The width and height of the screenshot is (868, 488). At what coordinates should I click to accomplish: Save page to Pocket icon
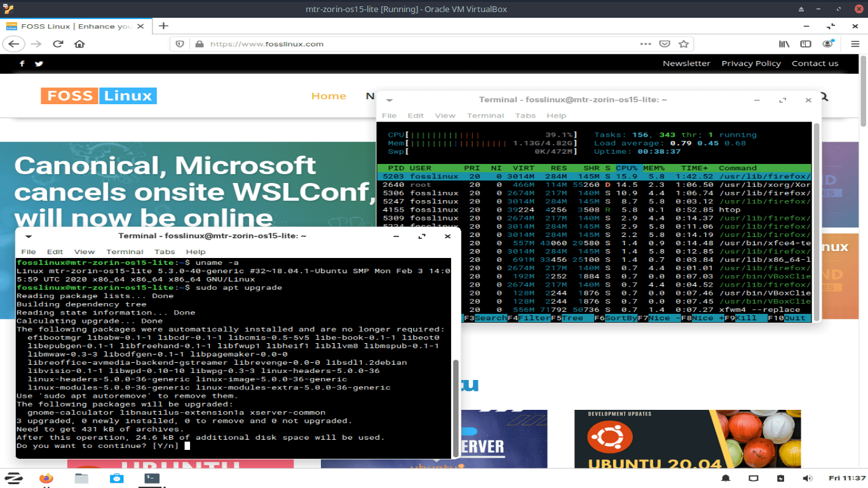[665, 44]
